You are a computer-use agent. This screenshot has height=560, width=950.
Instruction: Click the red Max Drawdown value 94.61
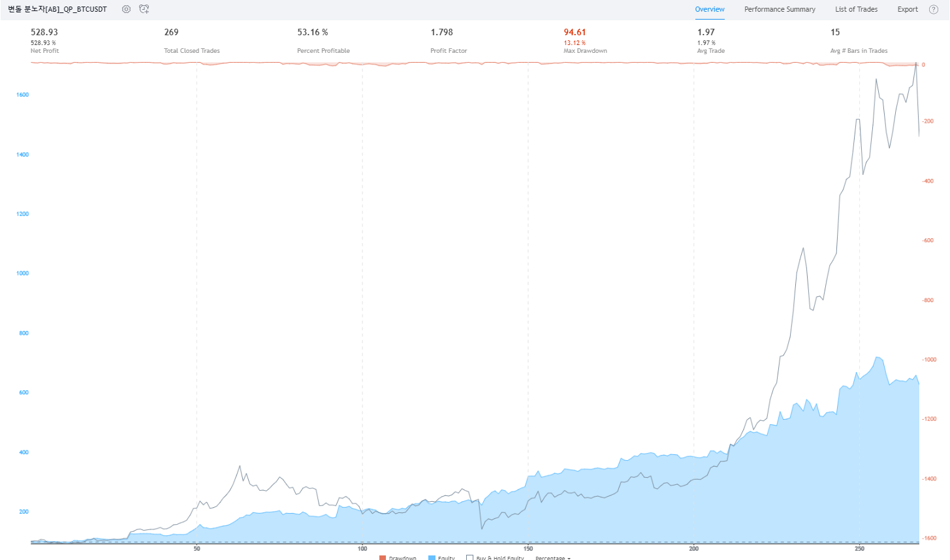coord(575,32)
